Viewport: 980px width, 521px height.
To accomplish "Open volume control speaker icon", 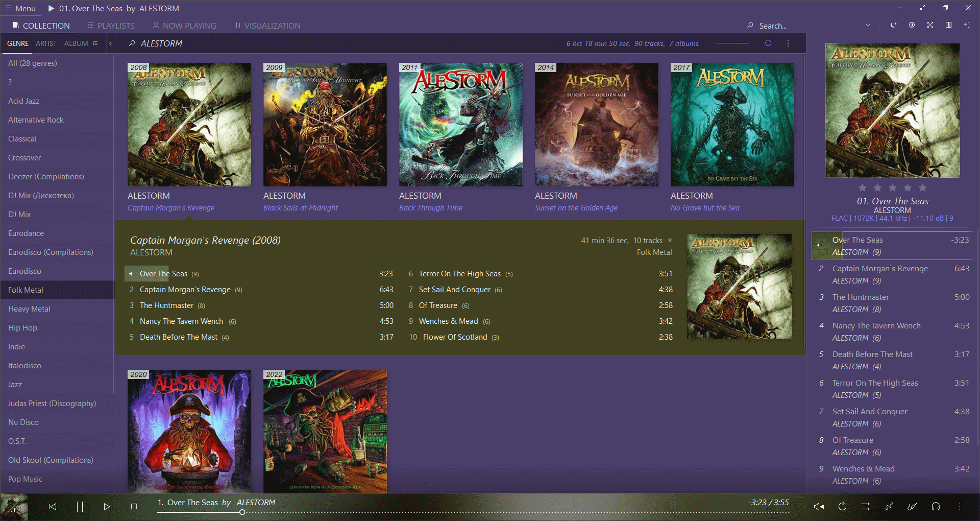I will pos(819,506).
